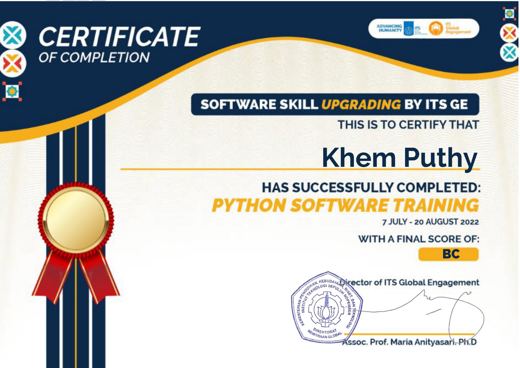Click the "OF COMPLETION" subtitle
The width and height of the screenshot is (520, 368).
[94, 58]
